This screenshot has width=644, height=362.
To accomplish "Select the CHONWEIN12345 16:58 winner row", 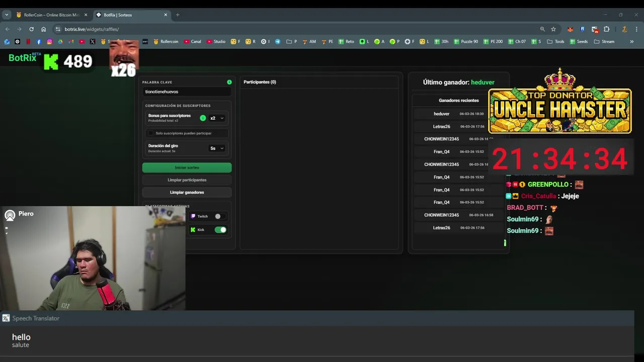I will coord(459,215).
